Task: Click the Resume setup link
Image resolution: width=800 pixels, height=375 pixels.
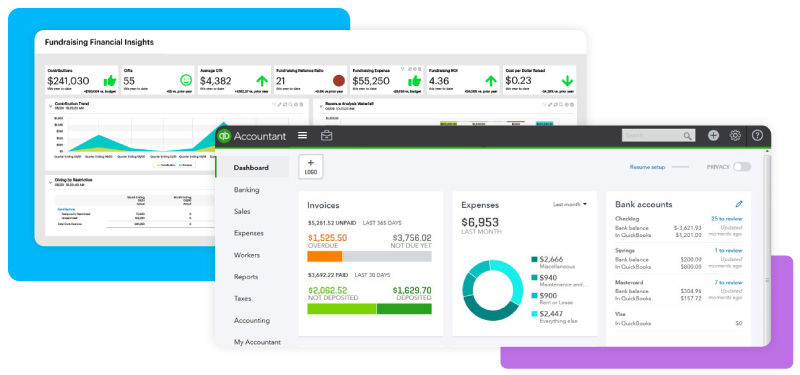Action: pos(647,167)
